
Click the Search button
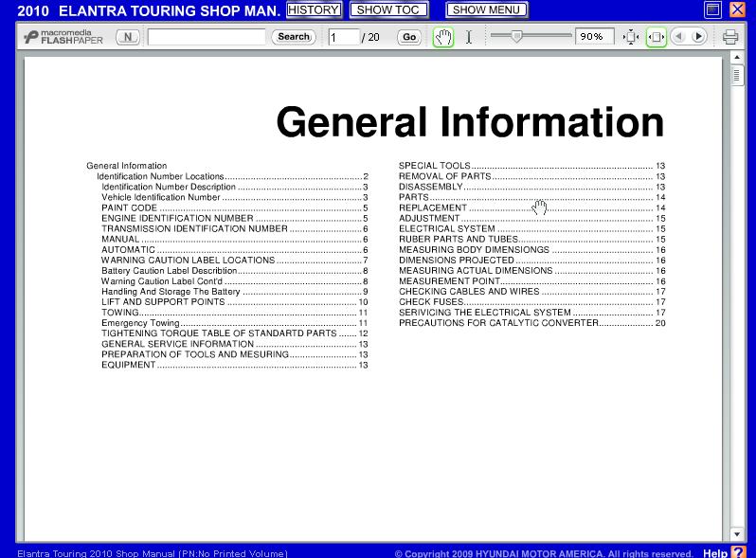[x=294, y=37]
